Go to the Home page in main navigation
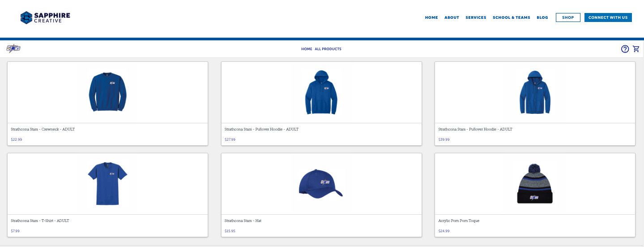 point(431,17)
